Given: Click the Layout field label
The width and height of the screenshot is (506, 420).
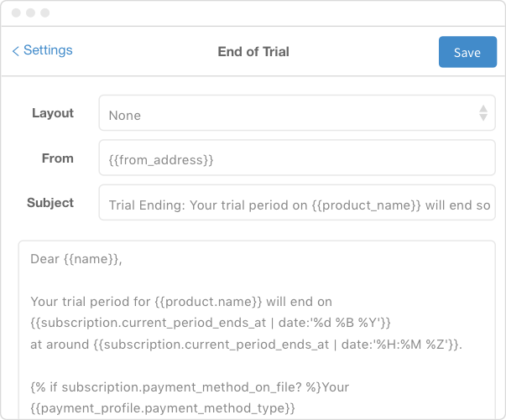Looking at the screenshot, I should 53,113.
